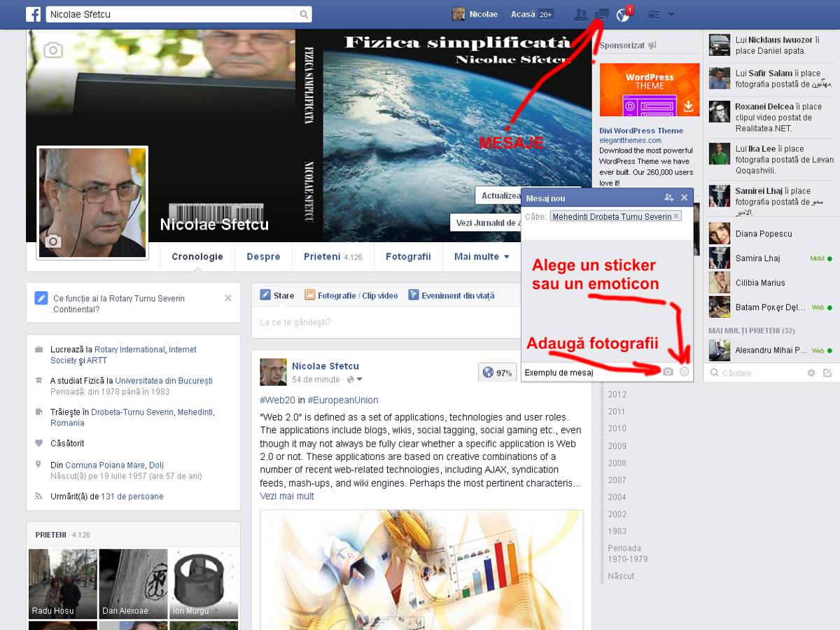This screenshot has width=840, height=630.
Task: Click the Facebook search box
Action: pyautogui.click(x=171, y=14)
